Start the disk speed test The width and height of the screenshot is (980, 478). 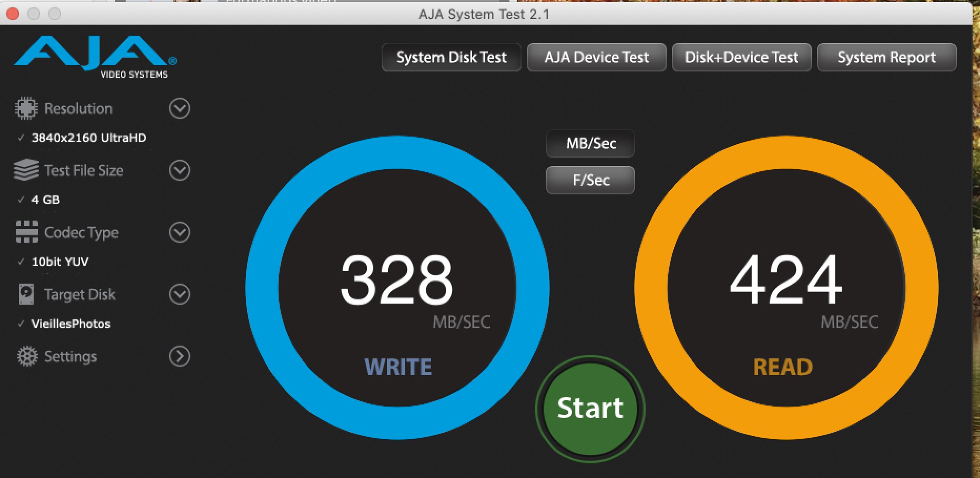(x=590, y=409)
